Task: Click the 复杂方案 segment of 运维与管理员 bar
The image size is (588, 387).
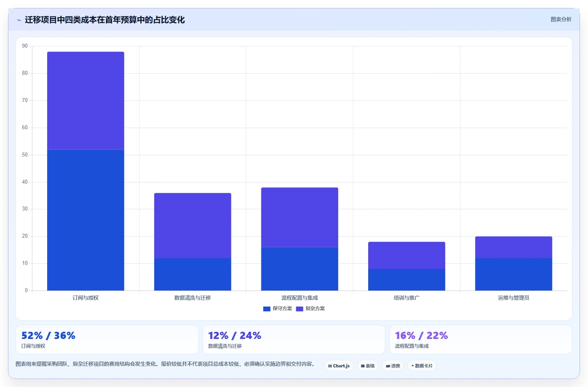Action: pyautogui.click(x=514, y=247)
